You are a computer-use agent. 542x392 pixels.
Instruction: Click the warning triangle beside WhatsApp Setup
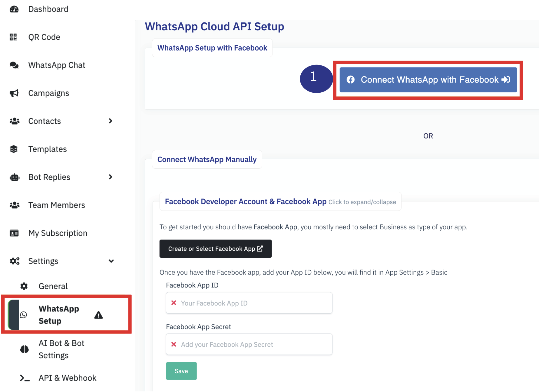tap(98, 315)
